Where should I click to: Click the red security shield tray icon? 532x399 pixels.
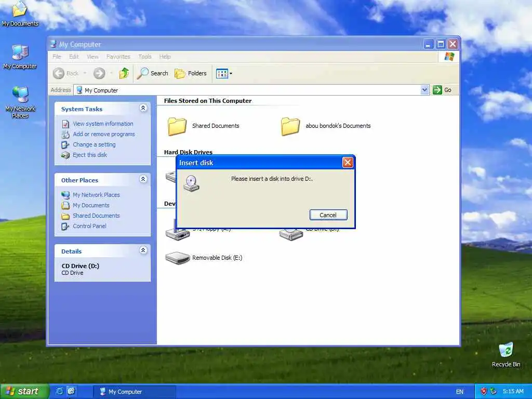tap(484, 392)
